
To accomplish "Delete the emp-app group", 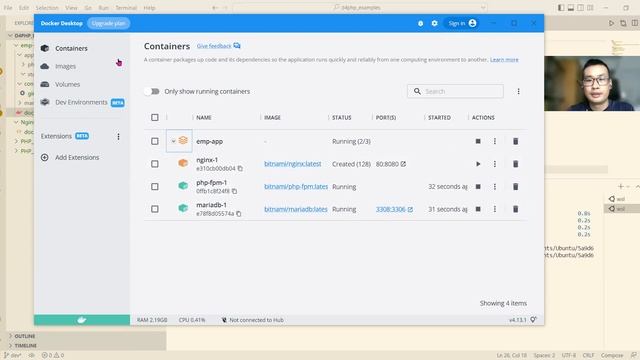I will 516,141.
